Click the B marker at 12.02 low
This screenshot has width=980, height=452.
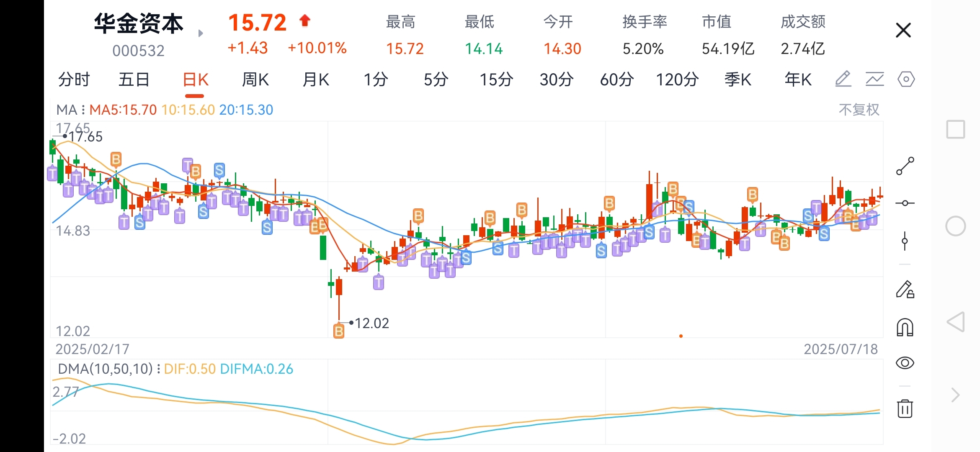point(338,331)
